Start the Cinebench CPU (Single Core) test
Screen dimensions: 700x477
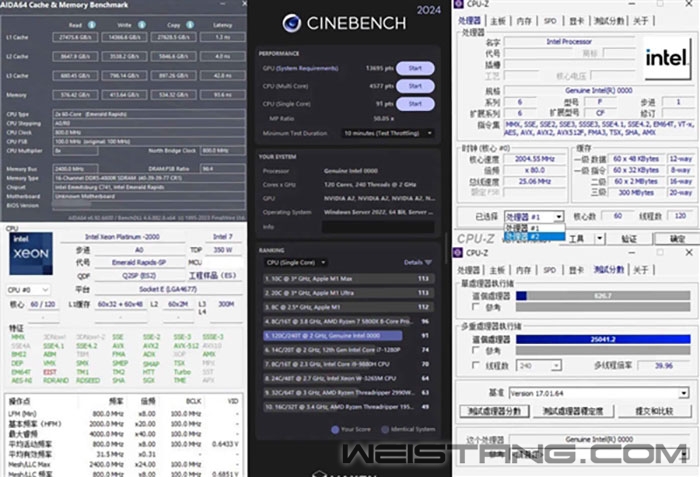point(415,104)
